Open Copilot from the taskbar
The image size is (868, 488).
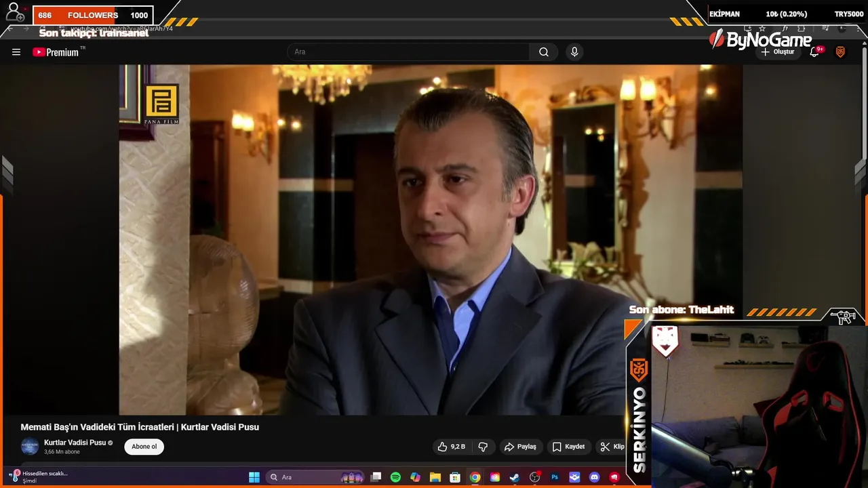click(x=416, y=477)
